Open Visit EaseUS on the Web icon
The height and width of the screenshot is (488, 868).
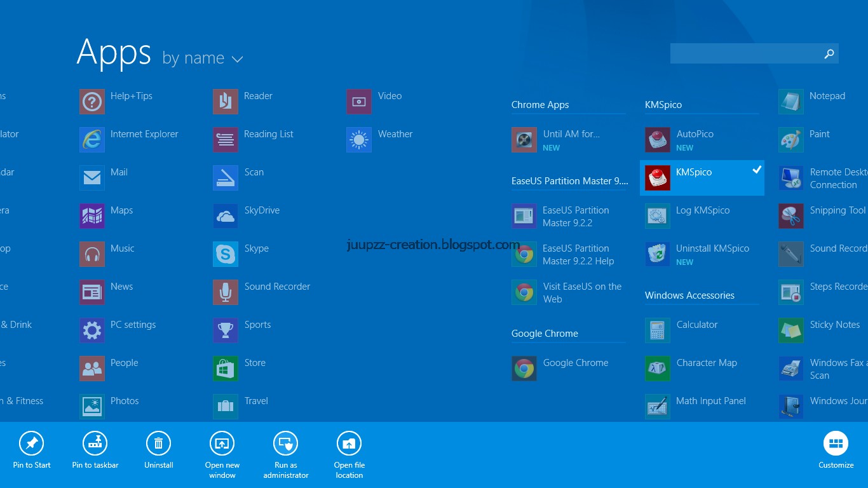click(524, 292)
